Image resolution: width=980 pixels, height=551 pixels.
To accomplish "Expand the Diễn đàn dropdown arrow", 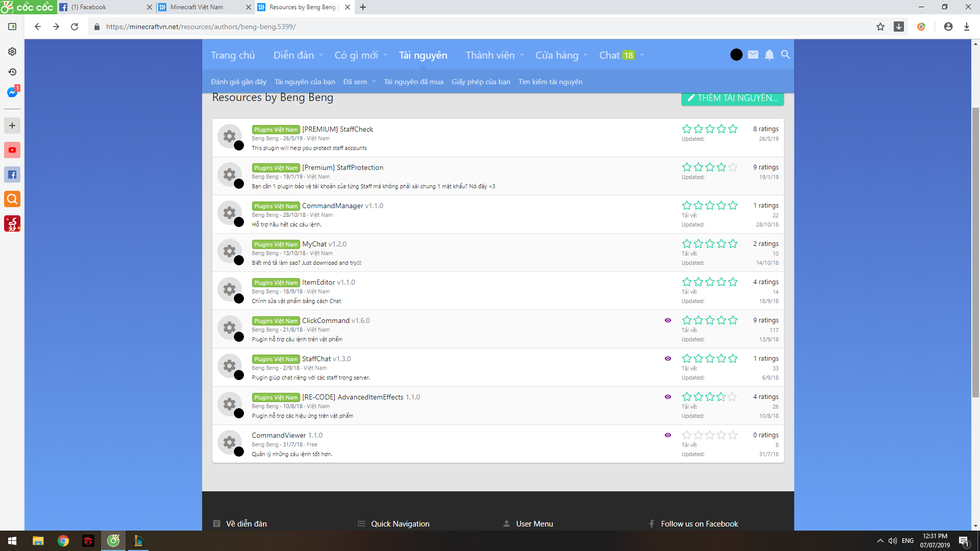I will (x=321, y=55).
